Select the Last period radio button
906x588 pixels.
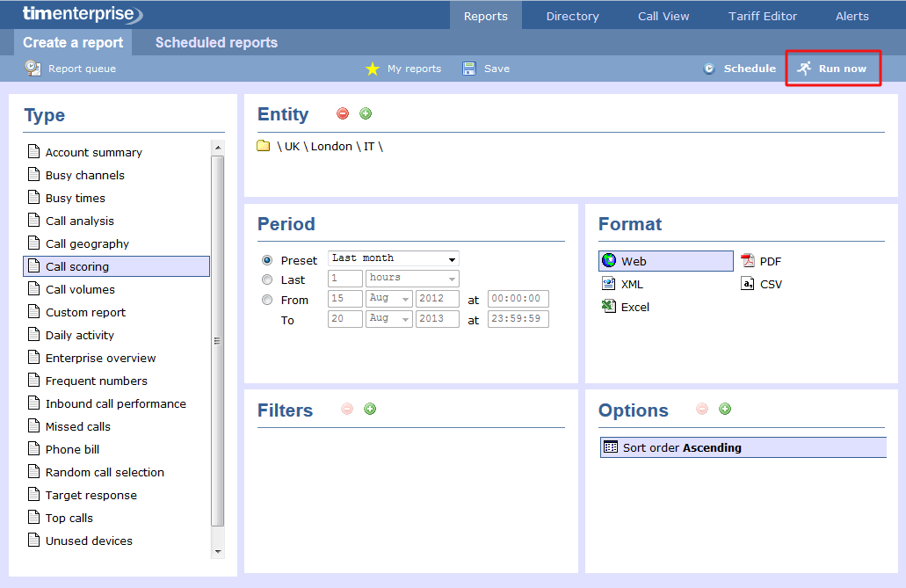(x=267, y=279)
